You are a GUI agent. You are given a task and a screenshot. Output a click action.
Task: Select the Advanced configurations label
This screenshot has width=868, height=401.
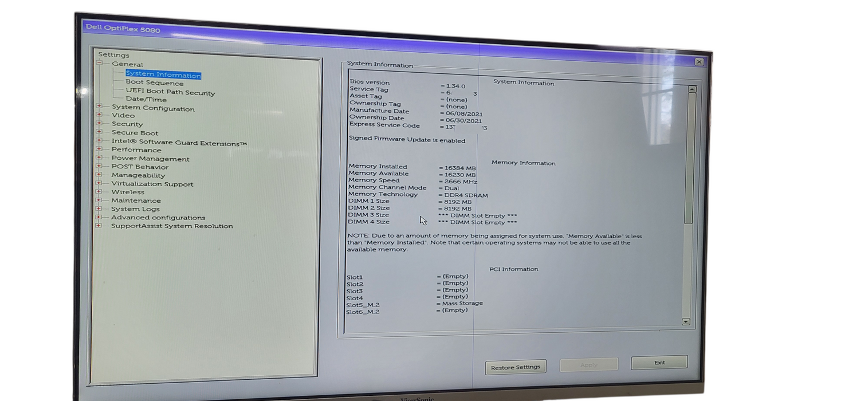[158, 218]
